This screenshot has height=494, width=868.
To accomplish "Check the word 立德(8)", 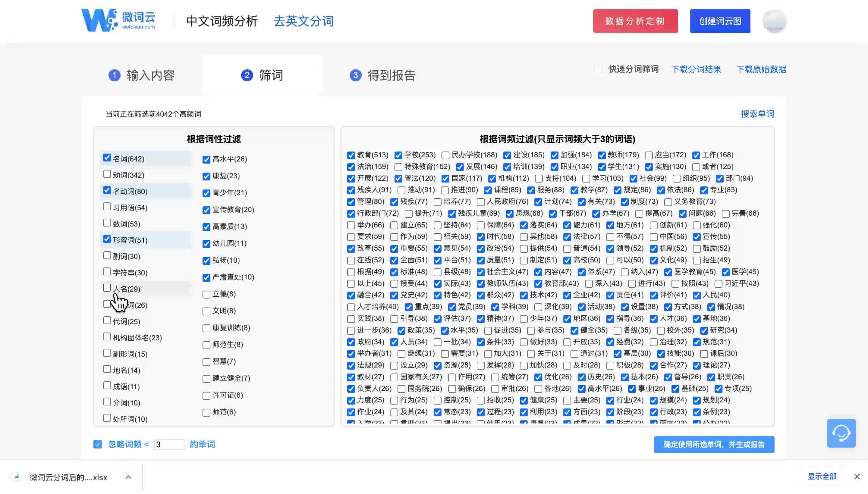I will (x=206, y=295).
